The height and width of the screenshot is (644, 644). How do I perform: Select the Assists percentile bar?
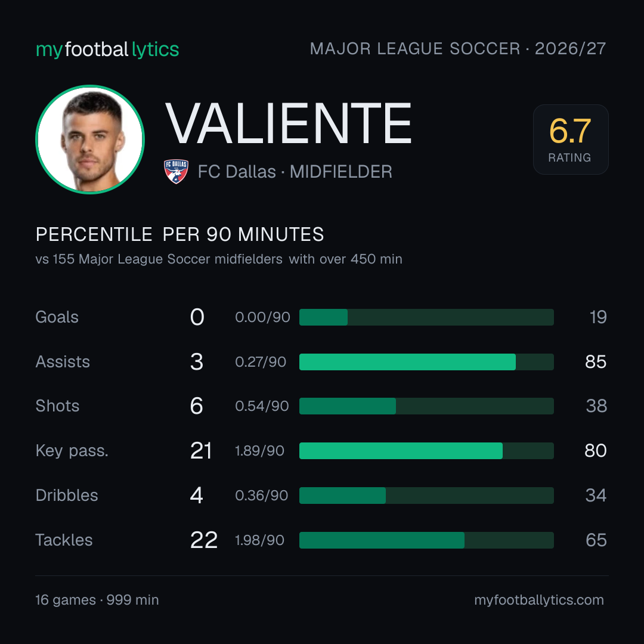coord(426,362)
